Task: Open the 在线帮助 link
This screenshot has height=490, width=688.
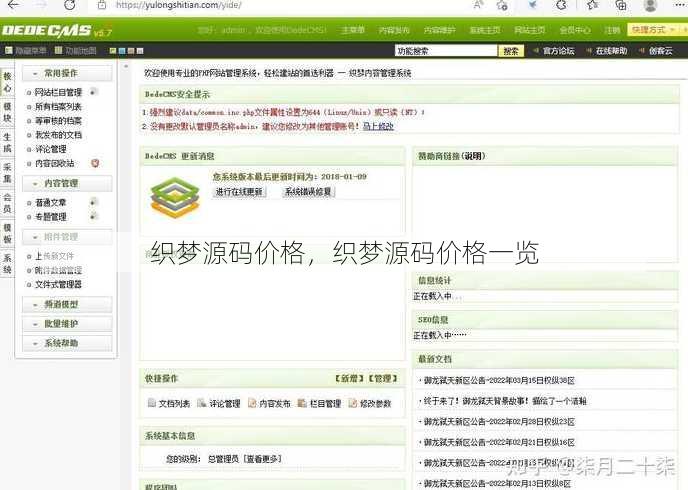Action: tap(611, 51)
